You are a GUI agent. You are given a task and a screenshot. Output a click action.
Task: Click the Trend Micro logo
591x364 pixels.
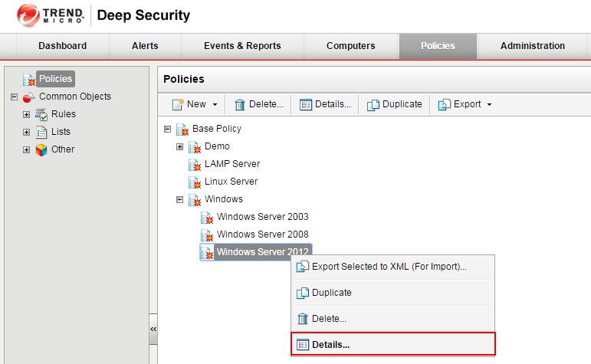click(x=51, y=15)
